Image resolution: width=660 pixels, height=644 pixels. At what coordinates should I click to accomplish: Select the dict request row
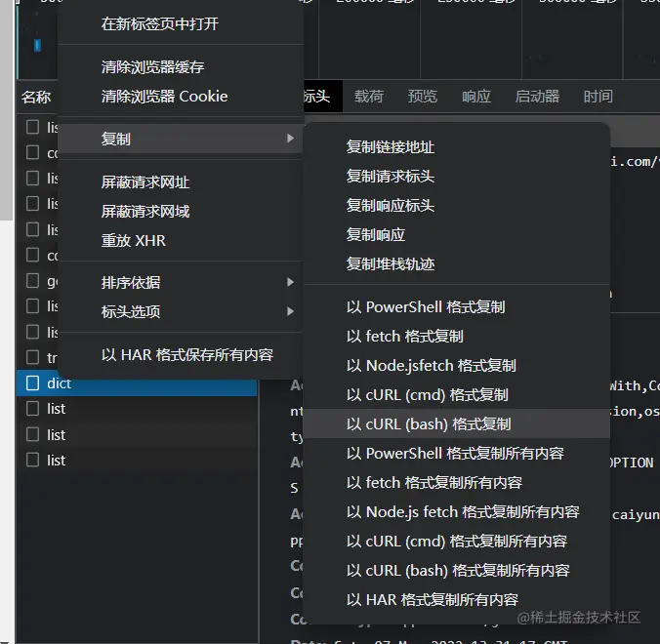pyautogui.click(x=137, y=383)
